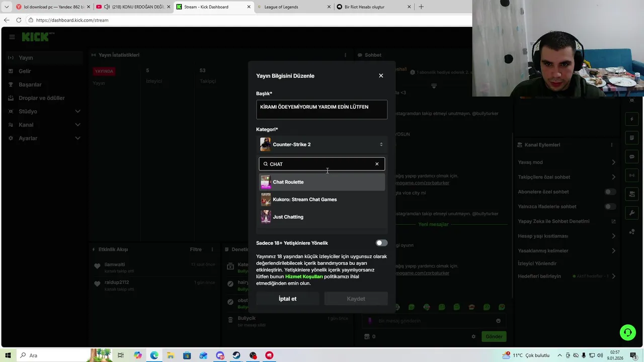Toggle Yalnızca ifadelerle sohbet switch

click(x=610, y=207)
